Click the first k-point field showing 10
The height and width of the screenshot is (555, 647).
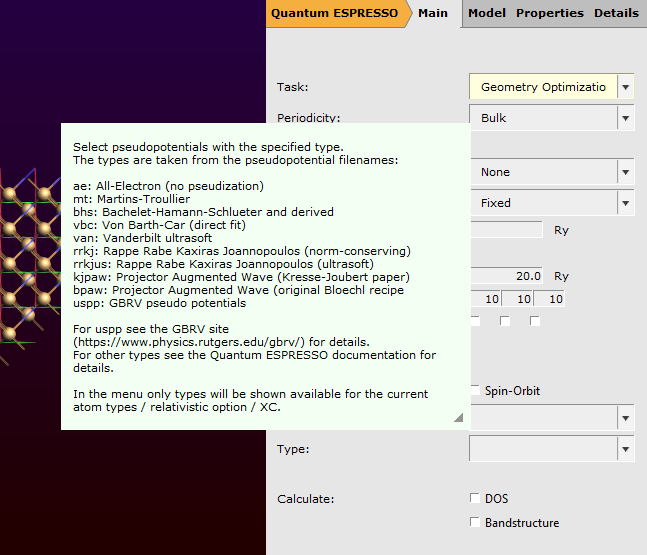486,299
